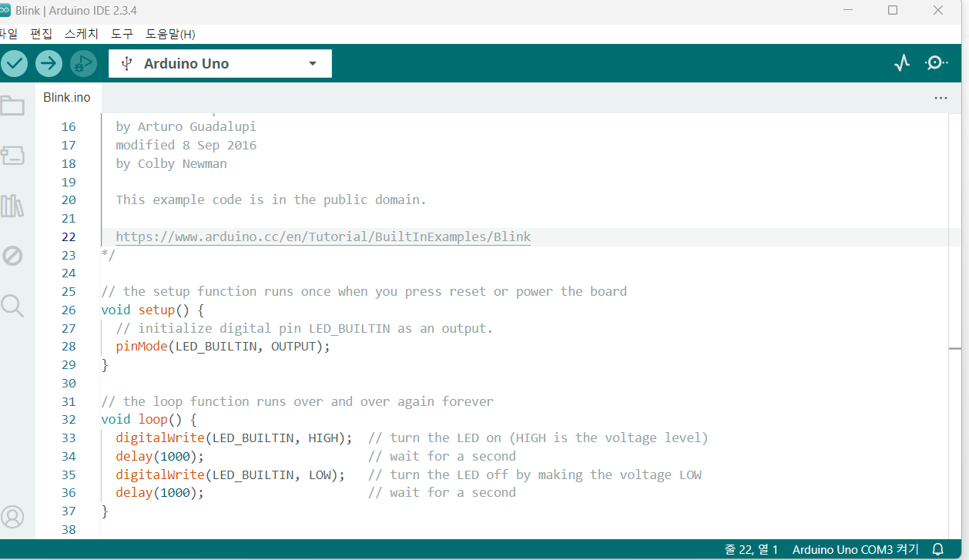Open the 파일 menu
This screenshot has width=969, height=560.
8,34
